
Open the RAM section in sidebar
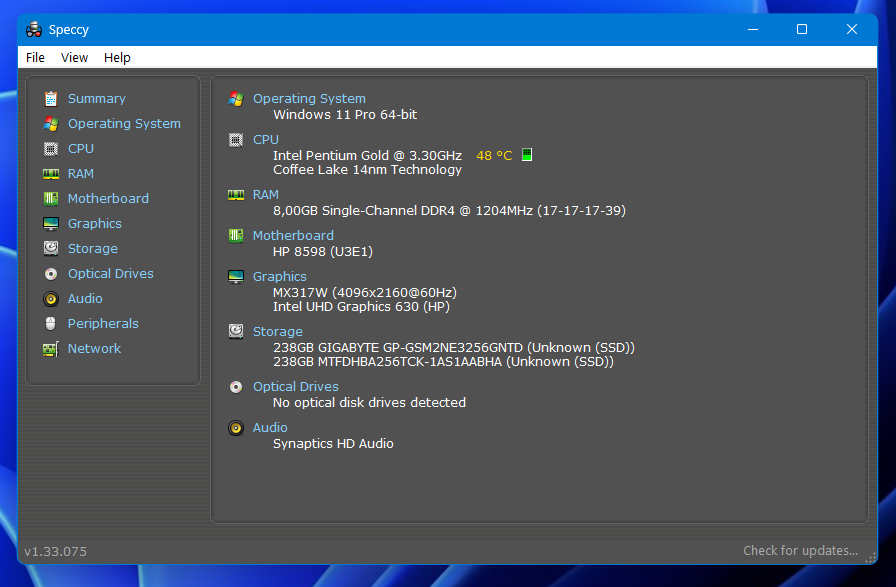tap(81, 174)
